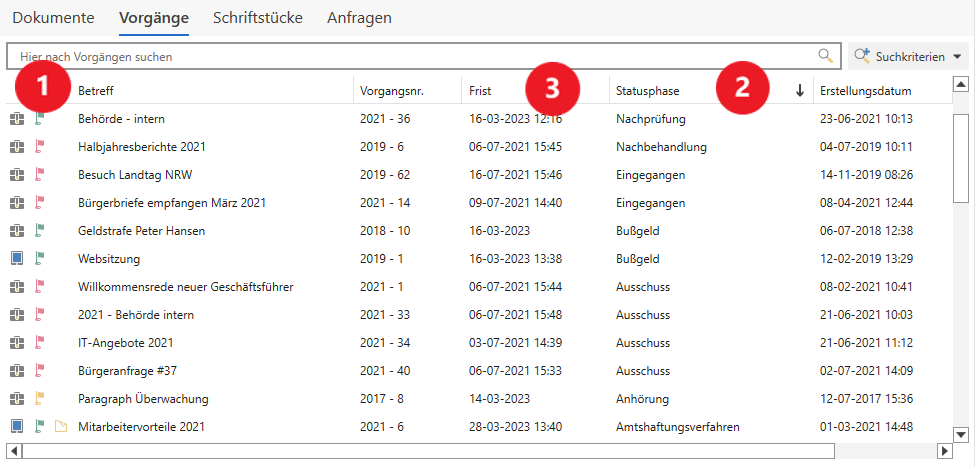
Task: Click the magnifier search icon
Action: point(825,56)
